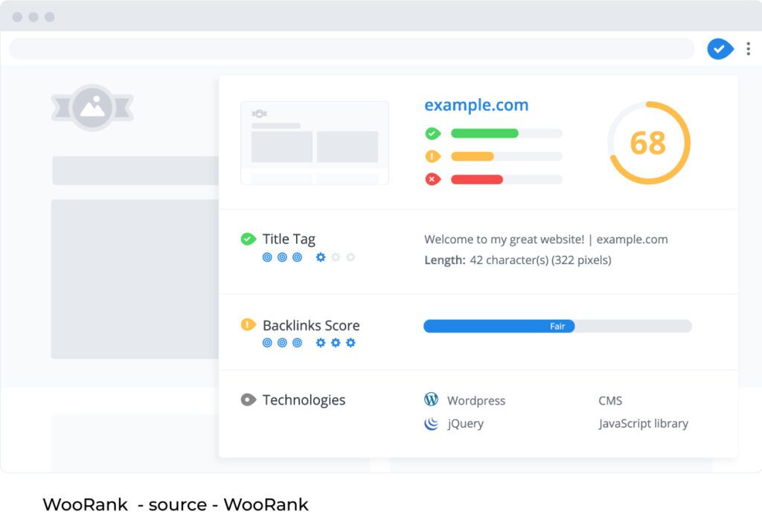Click the first grey window control dot
The width and height of the screenshot is (762, 532).
(x=18, y=17)
